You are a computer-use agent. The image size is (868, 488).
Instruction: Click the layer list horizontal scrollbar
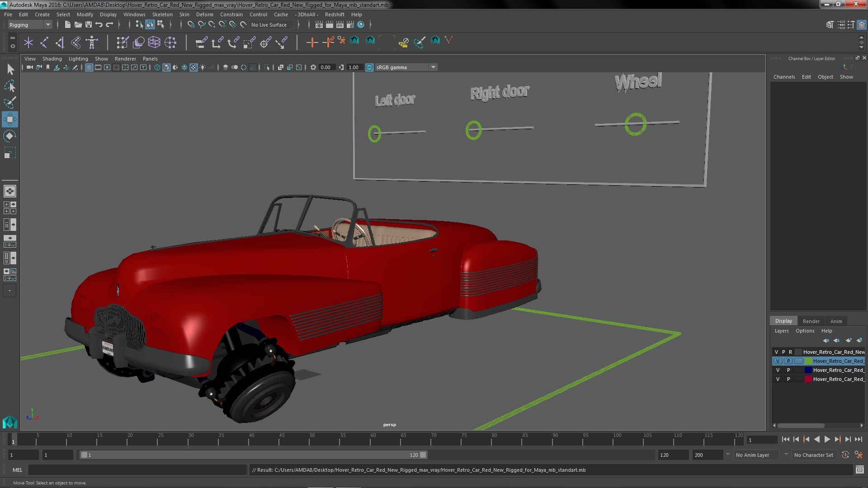(801, 426)
